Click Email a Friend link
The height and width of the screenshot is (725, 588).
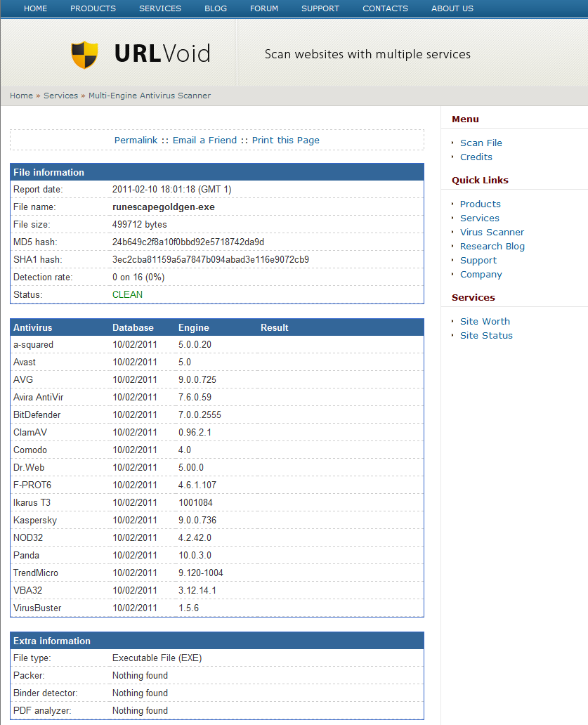click(205, 140)
